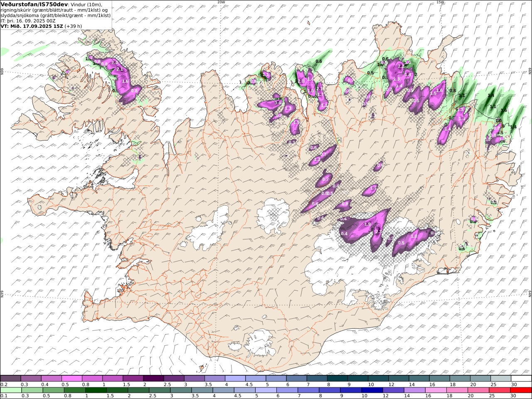Click the '(+39 h)' forecast offset text
Screen dimensions: 532x399
point(73,26)
